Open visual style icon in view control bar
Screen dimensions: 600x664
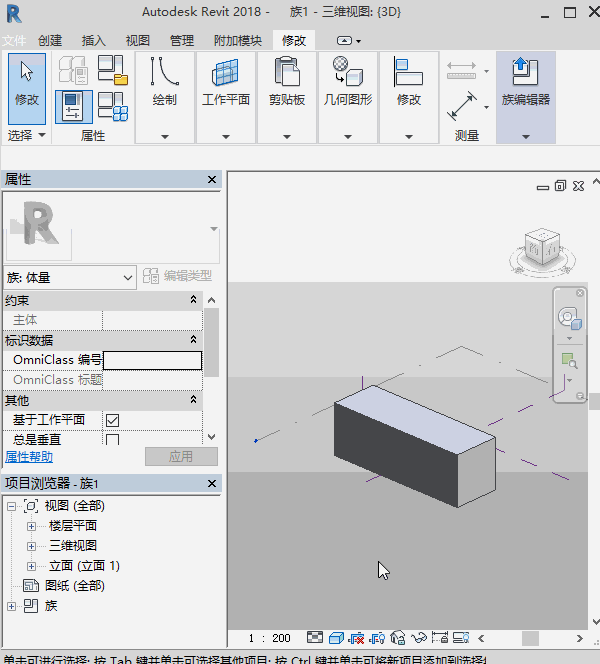[336, 638]
